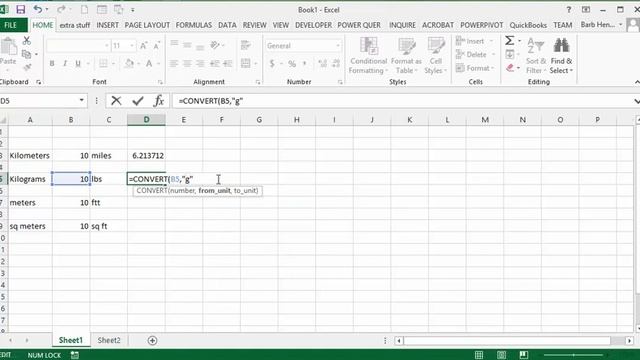Click the Format Painter brush icon
The width and height of the screenshot is (640, 360).
(x=27, y=67)
